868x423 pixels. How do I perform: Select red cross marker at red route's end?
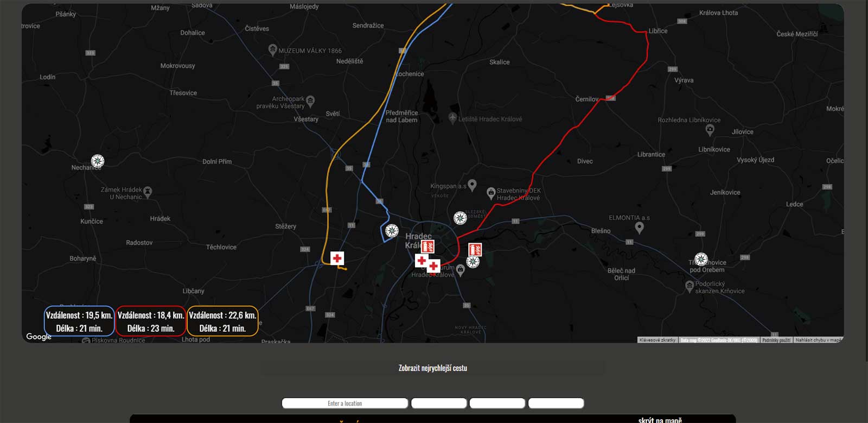click(x=433, y=266)
